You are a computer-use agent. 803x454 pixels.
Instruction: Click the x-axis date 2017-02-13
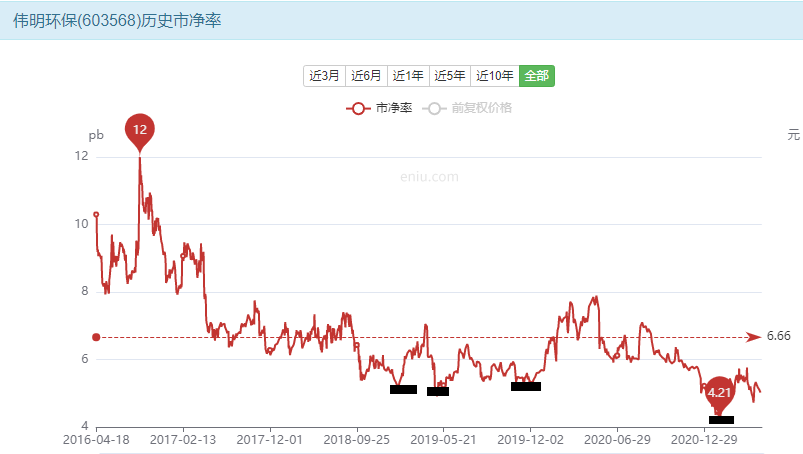pos(183,440)
